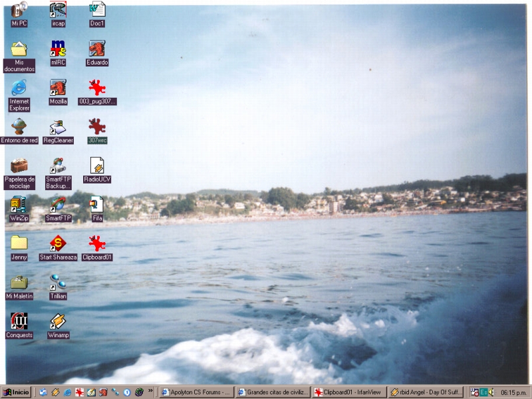Click the Papelera de reciclaje icon
The width and height of the screenshot is (532, 399).
tap(19, 166)
